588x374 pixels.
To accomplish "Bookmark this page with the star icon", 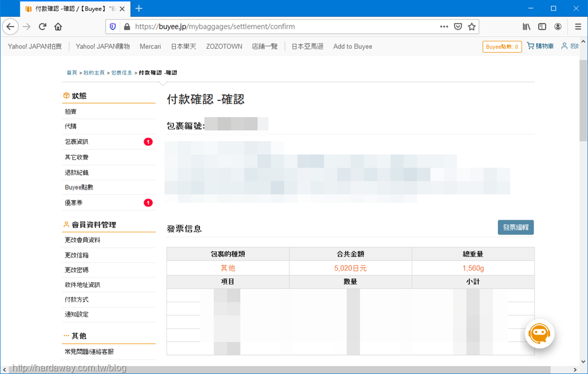I will [472, 26].
